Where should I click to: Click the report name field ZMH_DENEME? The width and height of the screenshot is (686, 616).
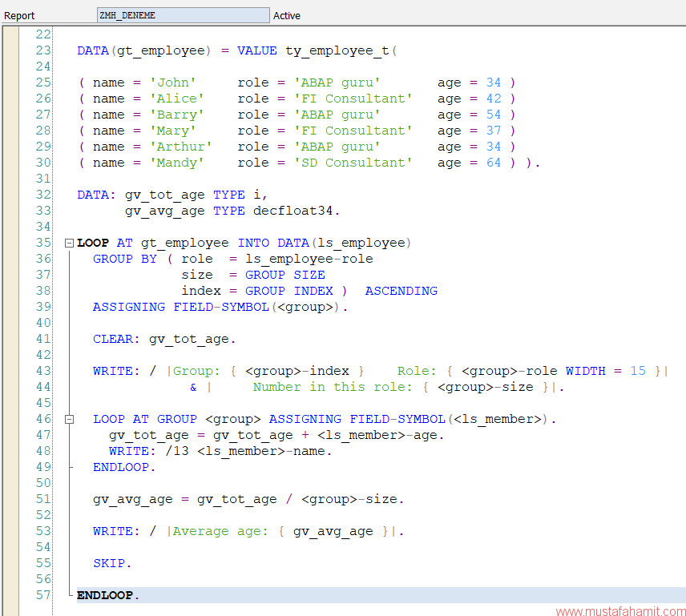click(x=183, y=15)
